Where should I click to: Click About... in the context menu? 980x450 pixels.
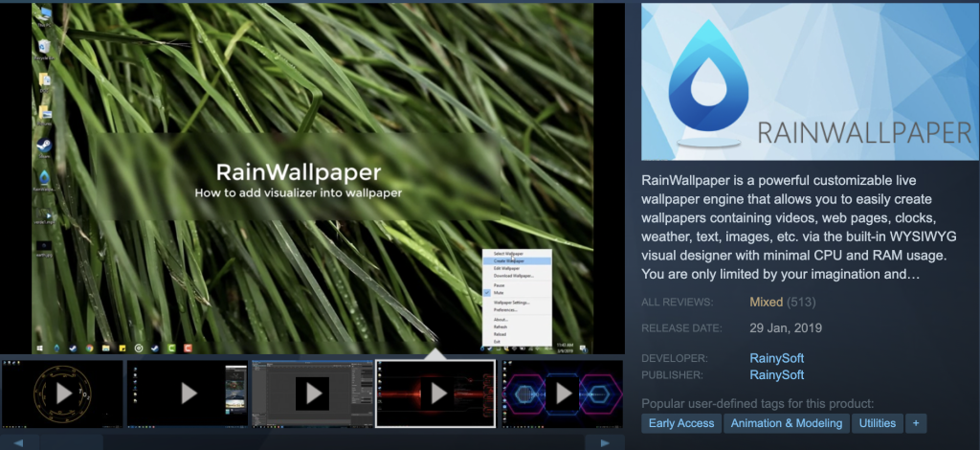(517, 320)
